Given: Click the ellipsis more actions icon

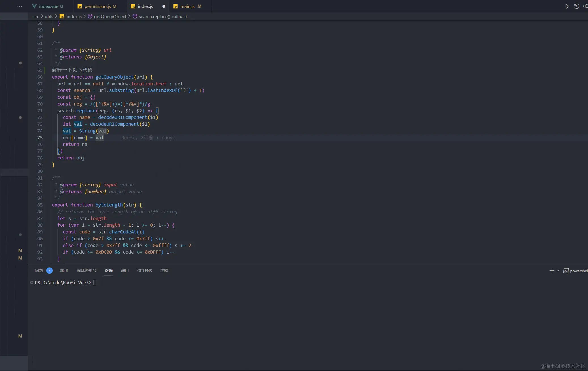Looking at the screenshot, I should 20,6.
